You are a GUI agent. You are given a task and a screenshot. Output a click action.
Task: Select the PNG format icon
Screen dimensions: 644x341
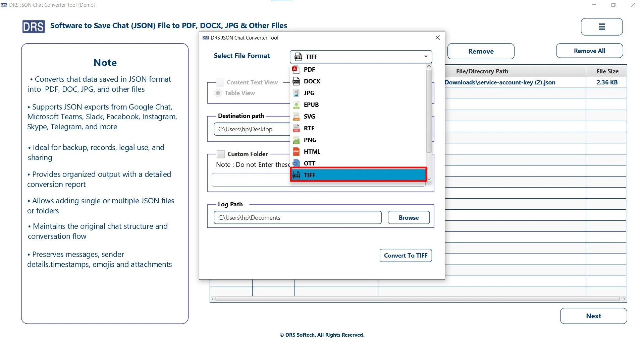point(297,140)
